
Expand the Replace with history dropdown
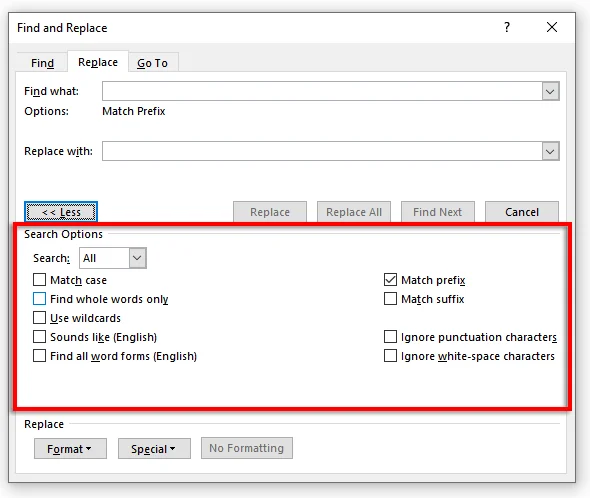coord(550,151)
